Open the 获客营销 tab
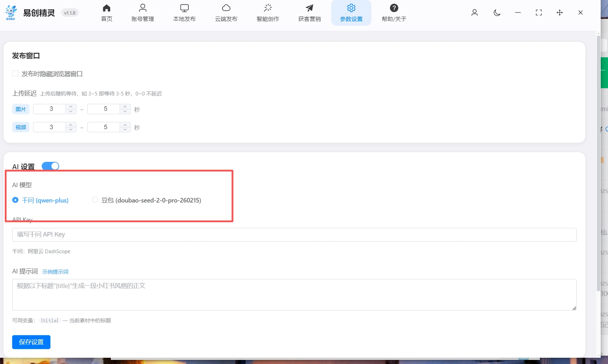Image resolution: width=608 pixels, height=364 pixels. click(309, 13)
